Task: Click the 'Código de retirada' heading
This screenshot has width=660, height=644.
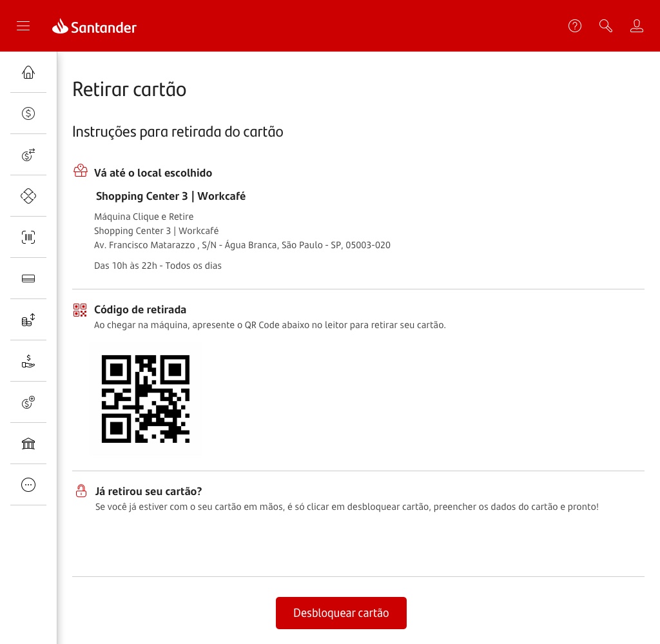Action: [x=140, y=310]
